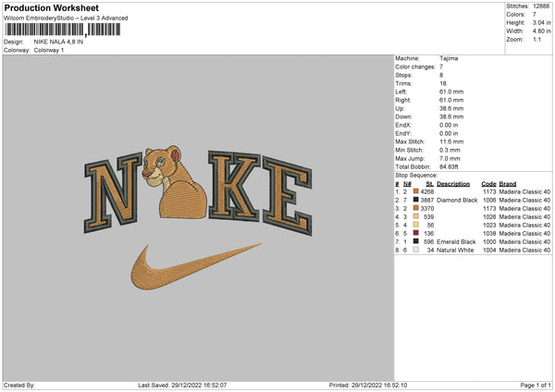555x392 pixels.
Task: Click "Madeira Classic 40" in the Natural White row
Action: pos(524,251)
